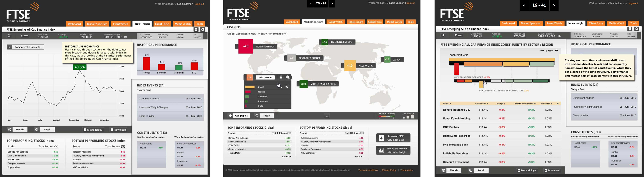
Task: Click Brazil row map pin icon
Action: point(282,87)
